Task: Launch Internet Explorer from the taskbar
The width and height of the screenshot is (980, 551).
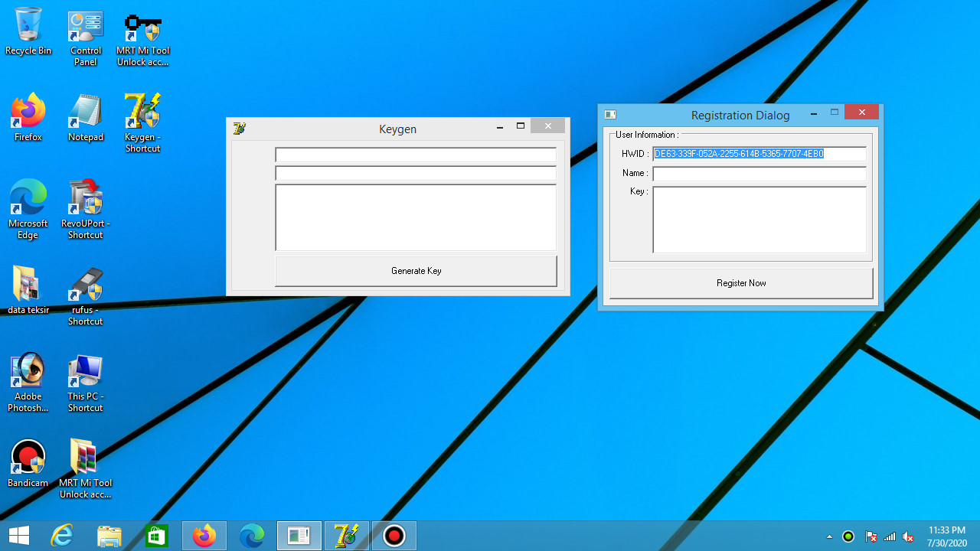Action: click(x=62, y=536)
